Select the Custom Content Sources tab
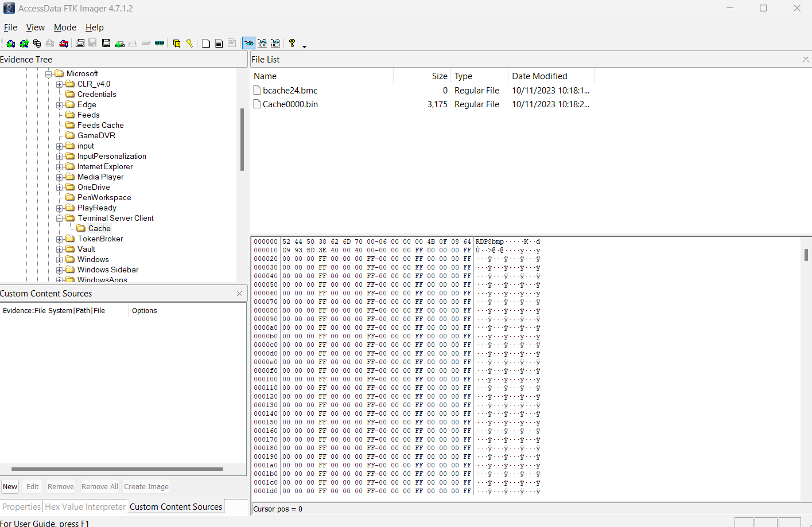Viewport: 812px width, 527px height. pos(176,507)
